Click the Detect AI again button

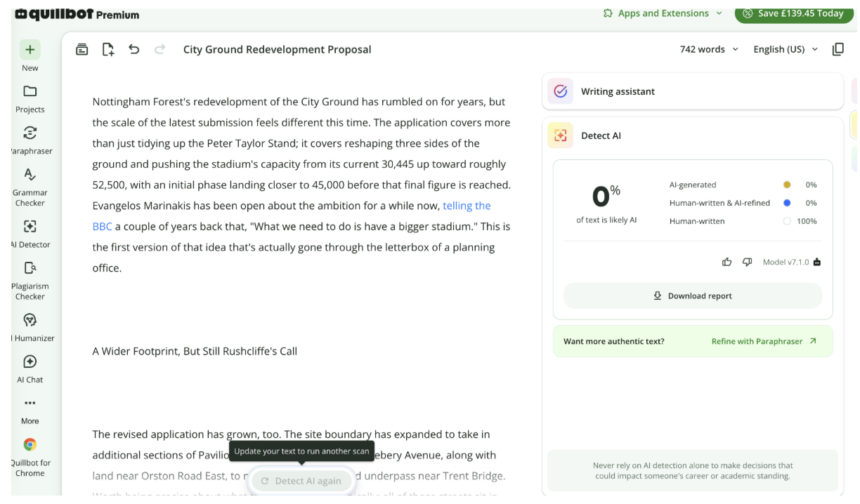pyautogui.click(x=301, y=481)
